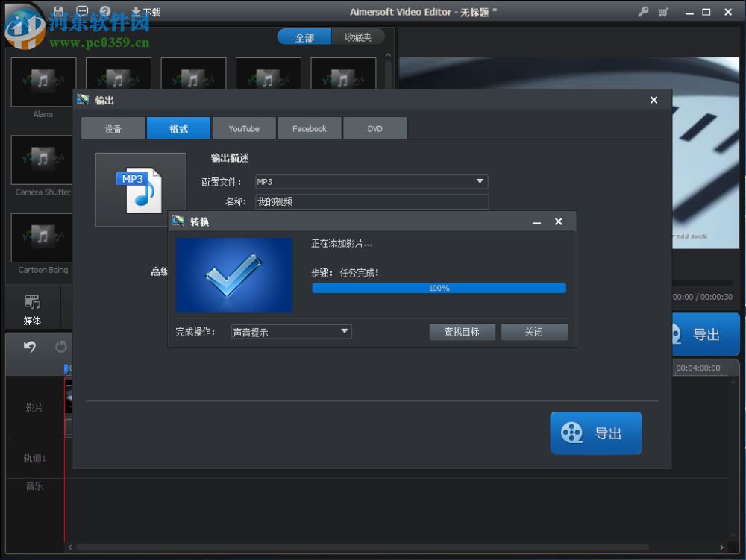Switch to the 收藏夹 favorites tab
This screenshot has height=560, width=746.
click(360, 36)
